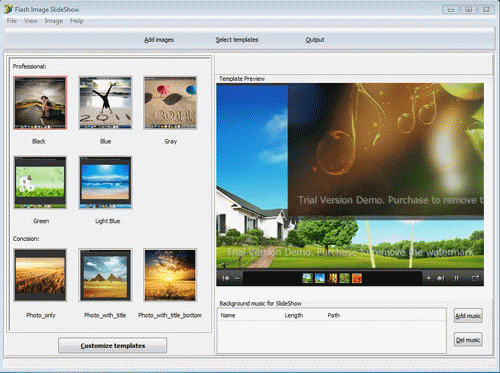Select the third filmstrip thumbnail in preview

[332, 278]
